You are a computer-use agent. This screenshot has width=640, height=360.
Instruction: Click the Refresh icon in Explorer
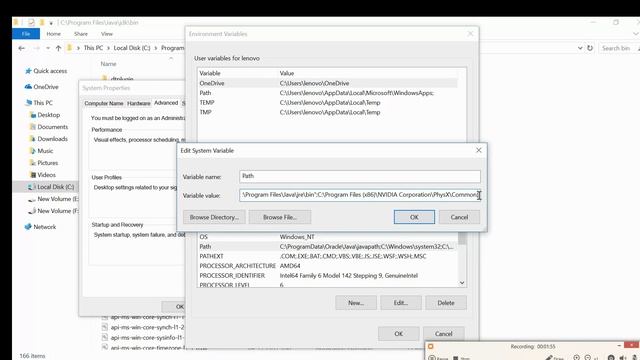click(590, 48)
